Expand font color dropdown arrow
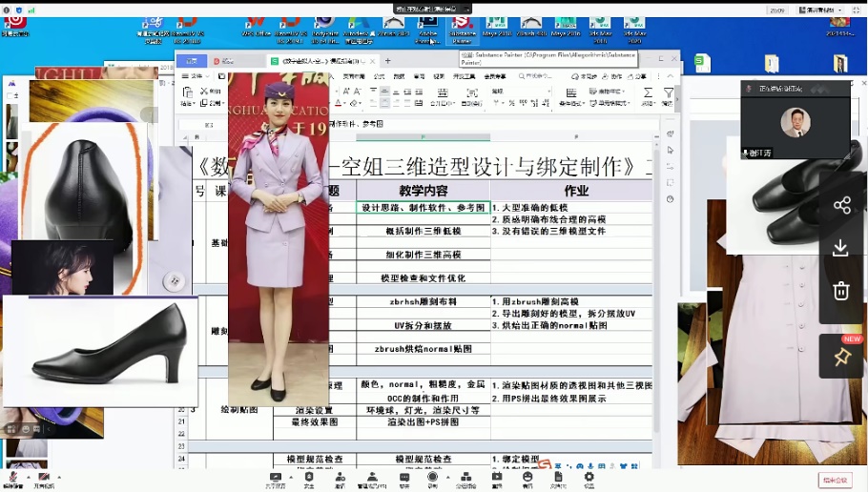This screenshot has height=492, width=868. (347, 103)
